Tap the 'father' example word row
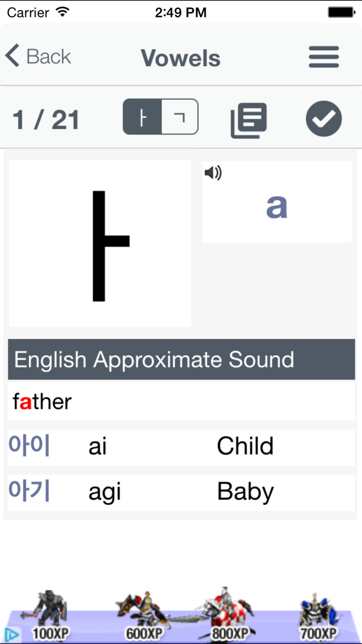 pyautogui.click(x=181, y=401)
